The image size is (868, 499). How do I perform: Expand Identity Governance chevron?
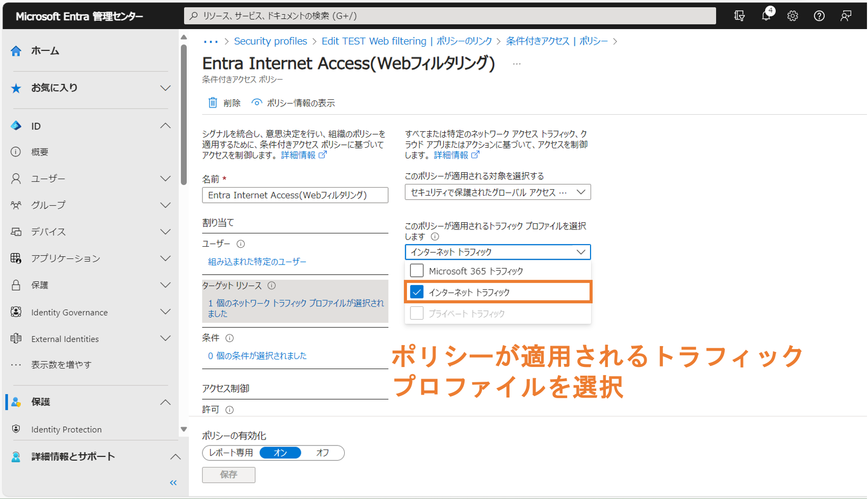point(165,312)
